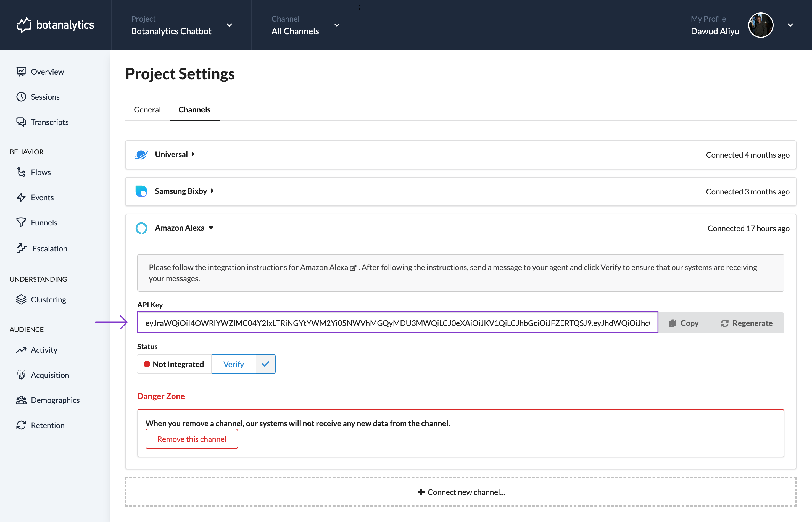Click the Funnels icon in sidebar

21,223
